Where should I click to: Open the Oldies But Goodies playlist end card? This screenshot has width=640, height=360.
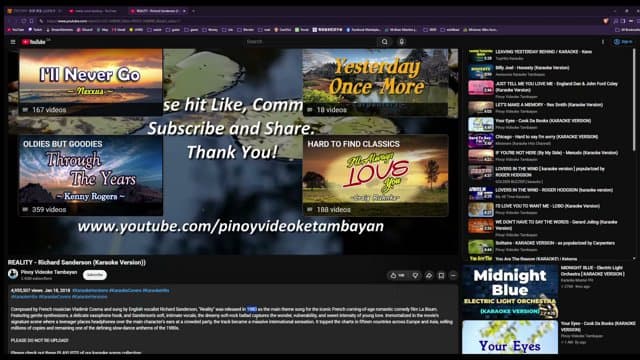point(91,176)
